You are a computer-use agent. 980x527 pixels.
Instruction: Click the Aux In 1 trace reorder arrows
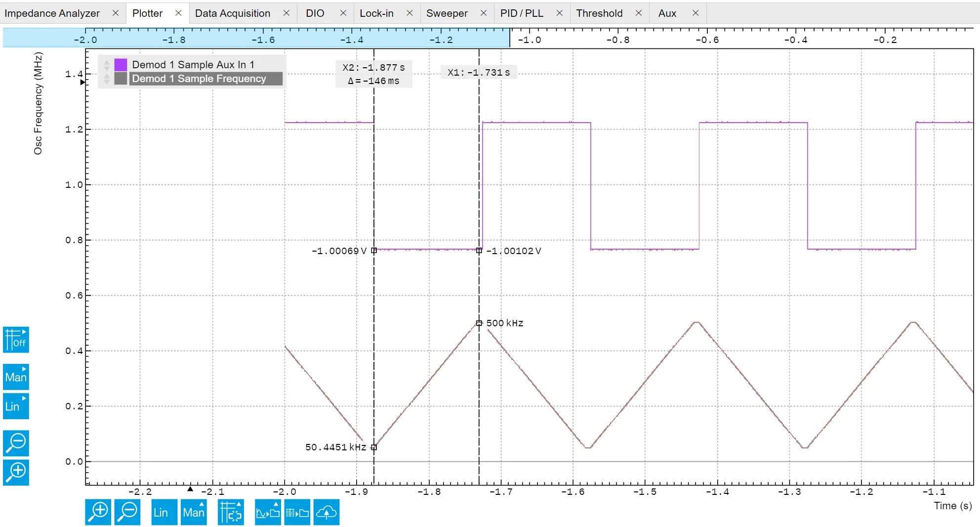tap(107, 65)
